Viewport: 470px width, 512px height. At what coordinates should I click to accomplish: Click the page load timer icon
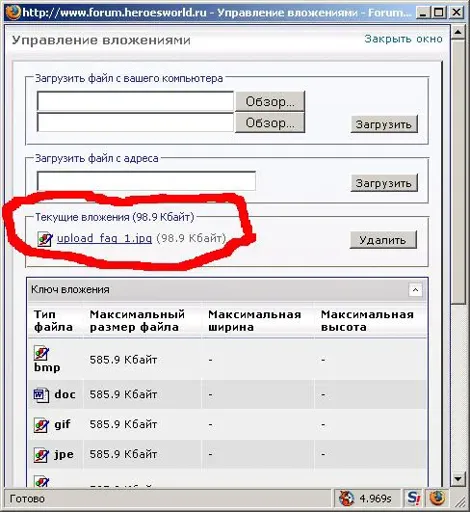(x=347, y=499)
